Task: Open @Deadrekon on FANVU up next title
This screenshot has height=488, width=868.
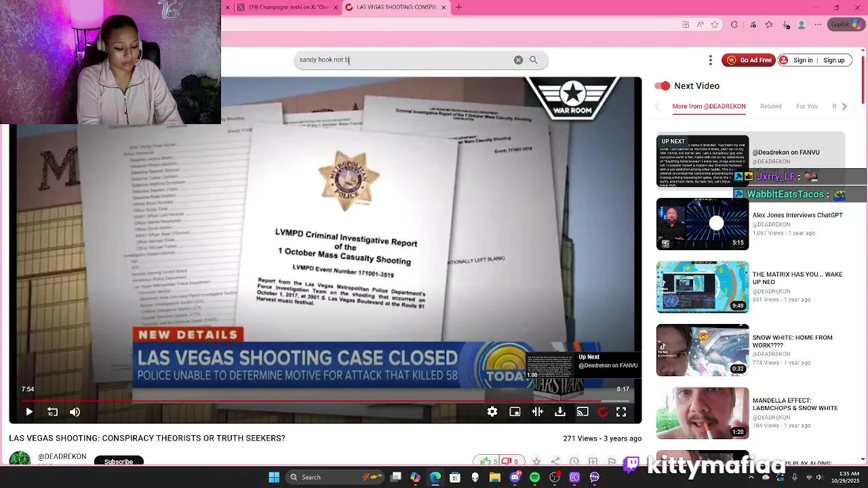Action: [786, 152]
